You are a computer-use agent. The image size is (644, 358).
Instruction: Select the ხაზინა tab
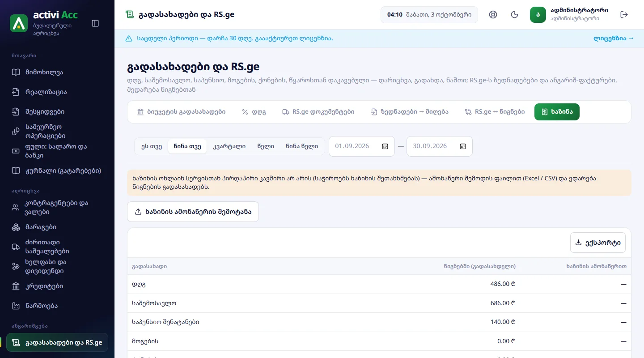557,112
